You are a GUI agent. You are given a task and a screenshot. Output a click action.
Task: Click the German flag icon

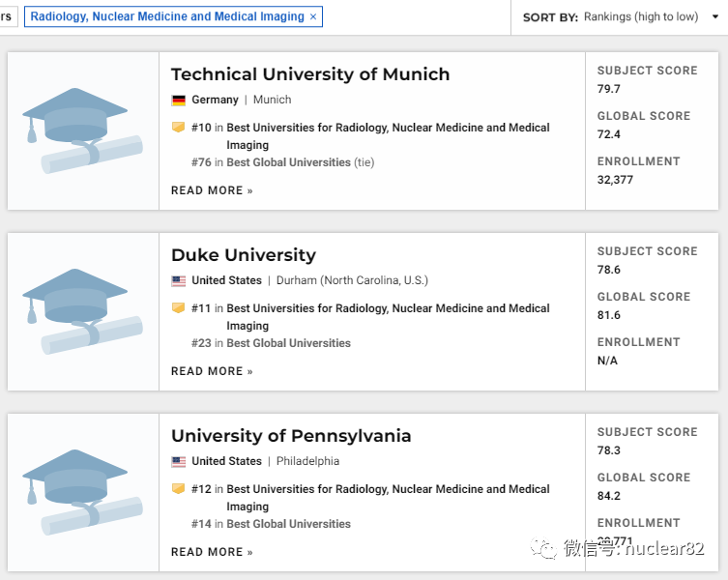click(179, 101)
